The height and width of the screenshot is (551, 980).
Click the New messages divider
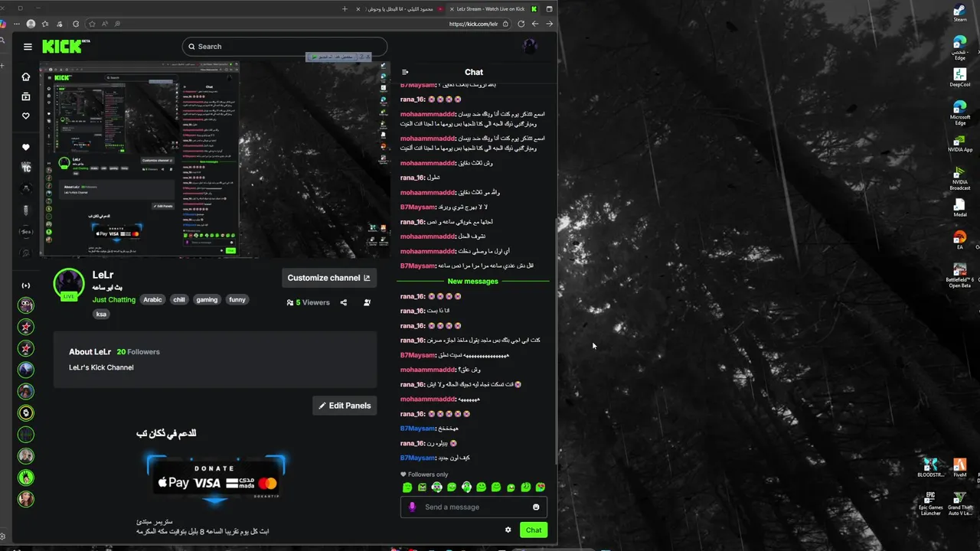(x=473, y=282)
